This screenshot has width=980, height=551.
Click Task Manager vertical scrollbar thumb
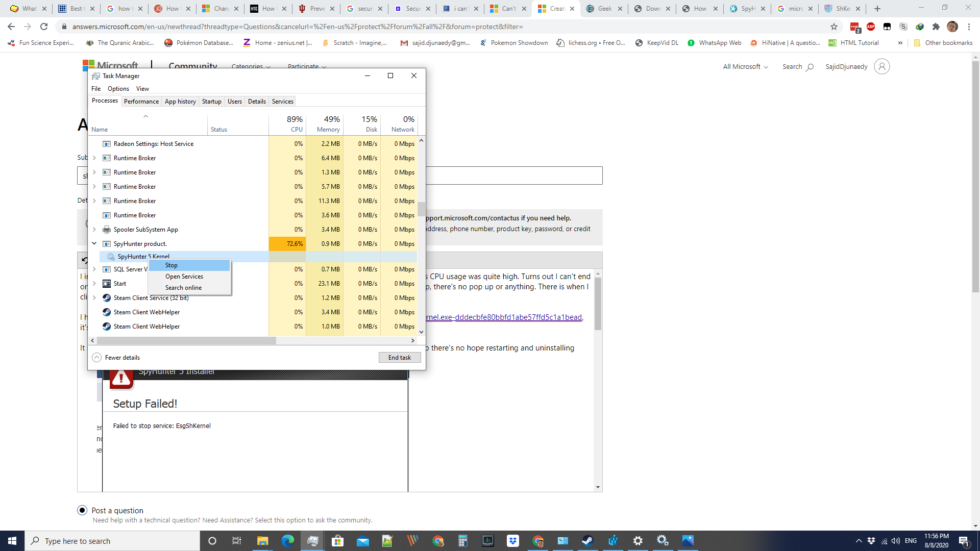(421, 209)
